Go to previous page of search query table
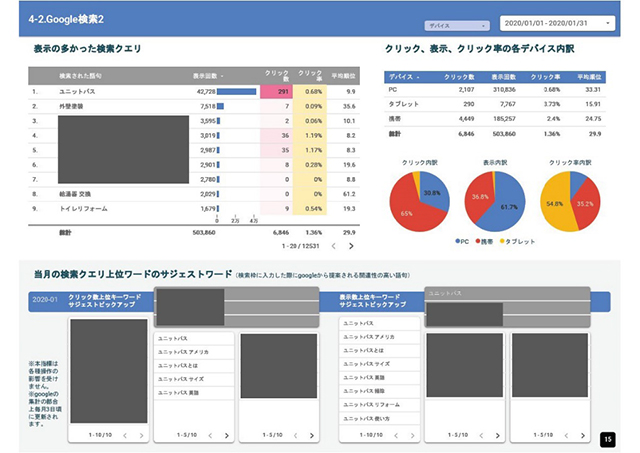This screenshot has height=453, width=640. (x=333, y=246)
